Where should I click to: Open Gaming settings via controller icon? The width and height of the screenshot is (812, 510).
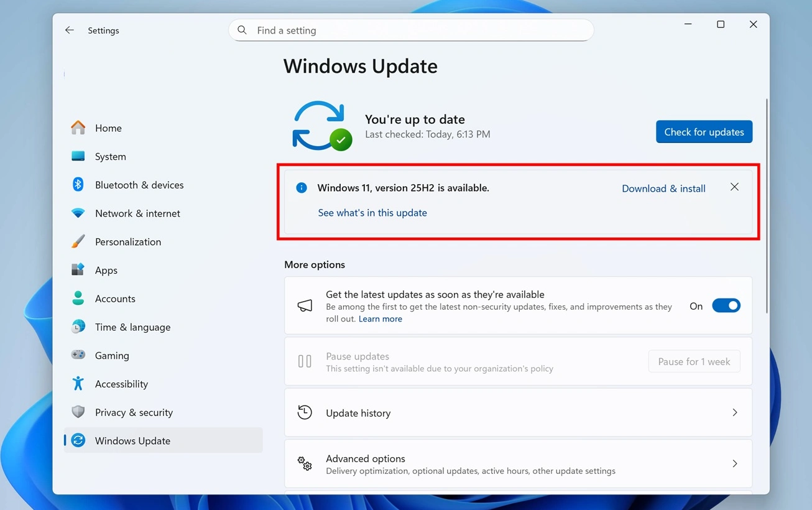(78, 355)
